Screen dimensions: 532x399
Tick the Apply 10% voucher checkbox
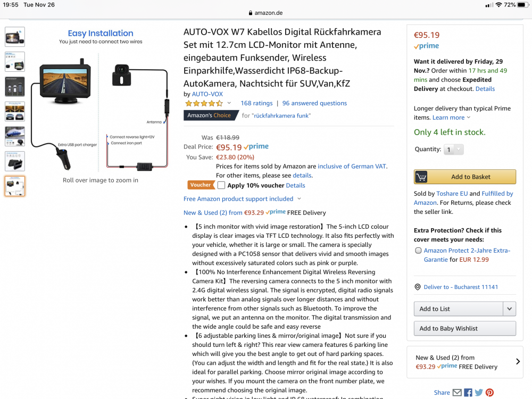(221, 185)
